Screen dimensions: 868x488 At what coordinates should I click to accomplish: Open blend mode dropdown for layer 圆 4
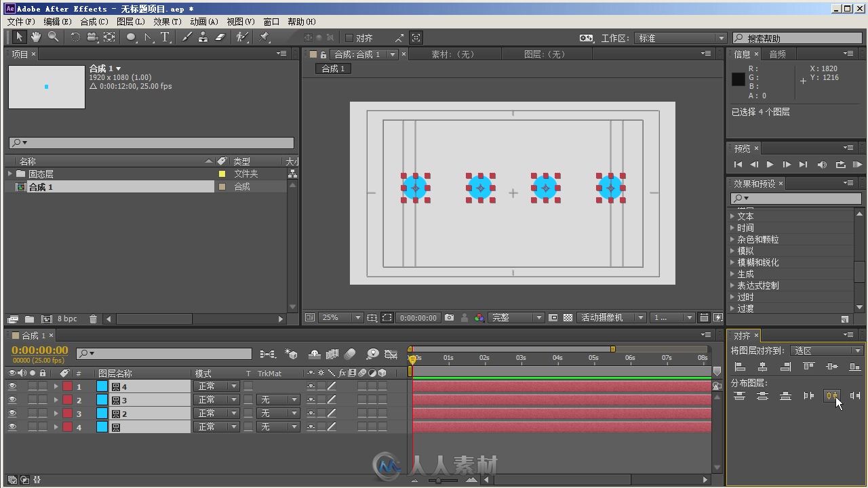217,386
